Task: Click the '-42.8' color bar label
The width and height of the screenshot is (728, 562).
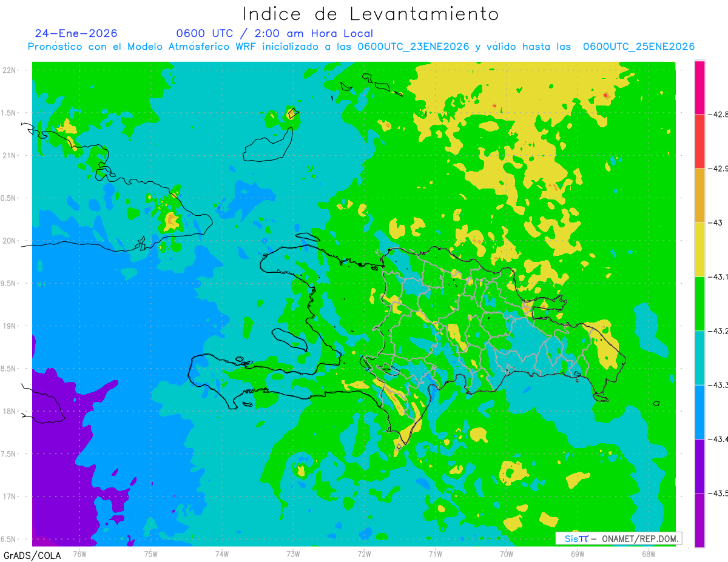Action: (718, 114)
